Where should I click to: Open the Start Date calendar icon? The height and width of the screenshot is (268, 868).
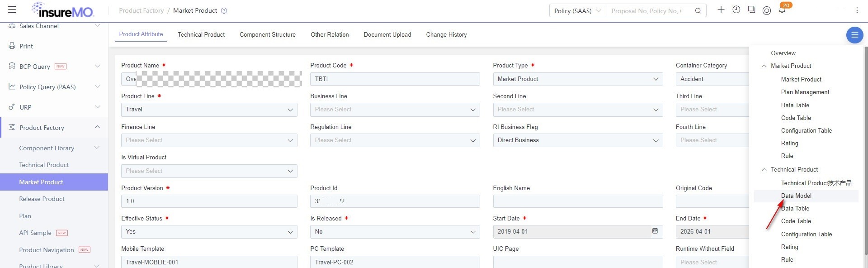pyautogui.click(x=655, y=231)
